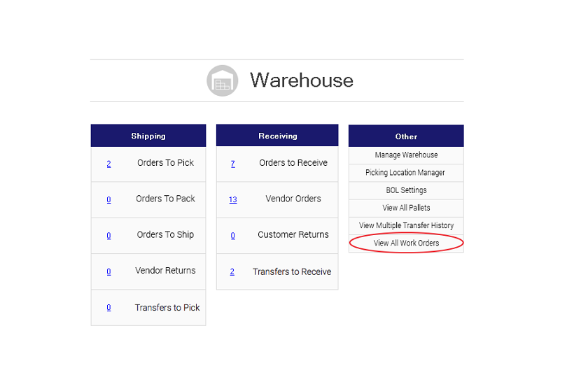Screen dimensions: 588x375
Task: Open View Multiple Transfer History
Action: click(x=406, y=225)
